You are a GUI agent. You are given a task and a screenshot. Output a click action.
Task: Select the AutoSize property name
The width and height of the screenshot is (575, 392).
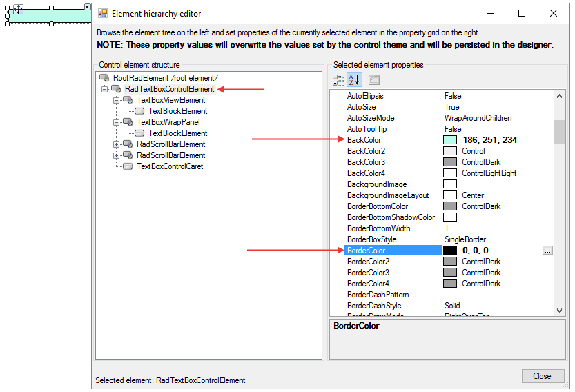tap(362, 107)
